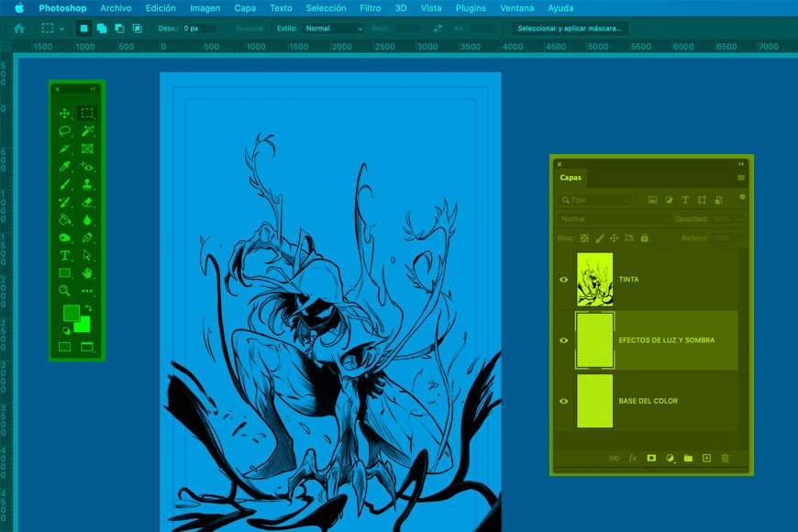Select the Lasso tool
The width and height of the screenshot is (798, 532).
65,131
